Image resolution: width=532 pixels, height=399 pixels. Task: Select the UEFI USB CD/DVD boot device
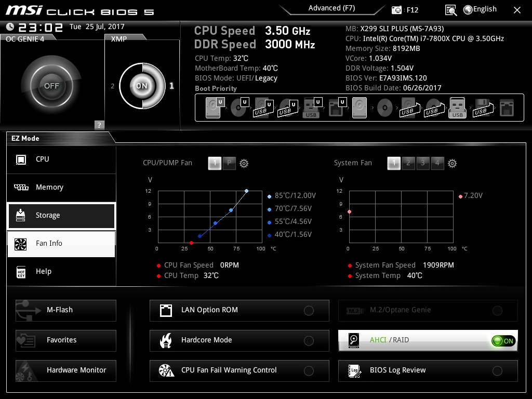[x=288, y=108]
